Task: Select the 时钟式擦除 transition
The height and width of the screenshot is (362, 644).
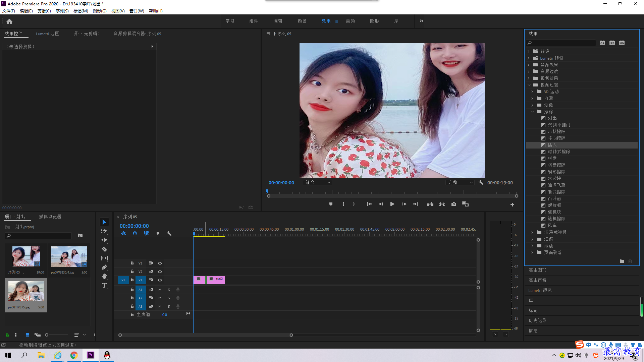Action: click(559, 152)
